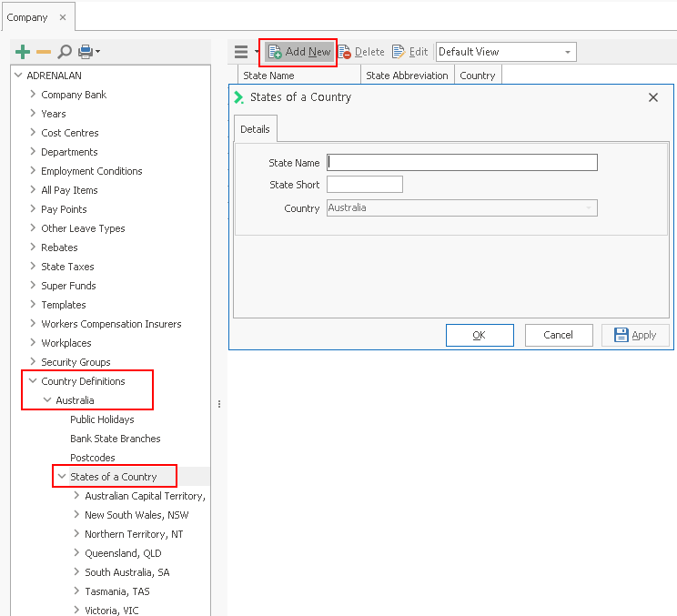Click the orange minus remove icon
Screen dimensions: 677x616
click(x=43, y=52)
